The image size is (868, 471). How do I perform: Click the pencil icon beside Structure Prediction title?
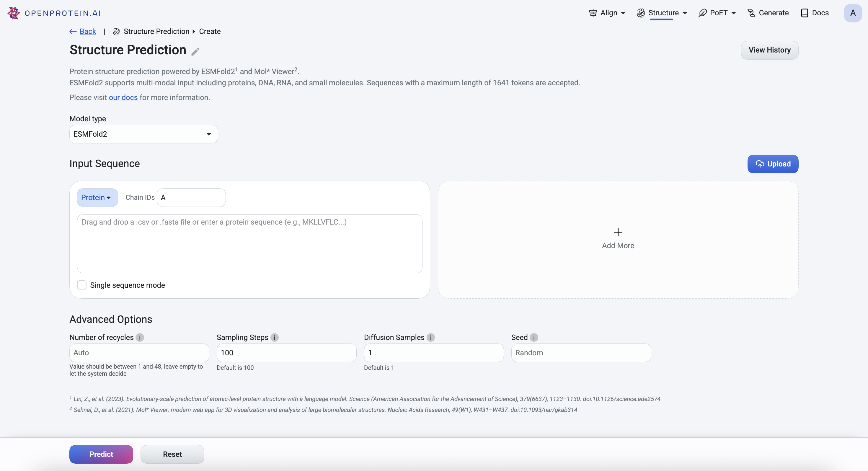[x=195, y=51]
